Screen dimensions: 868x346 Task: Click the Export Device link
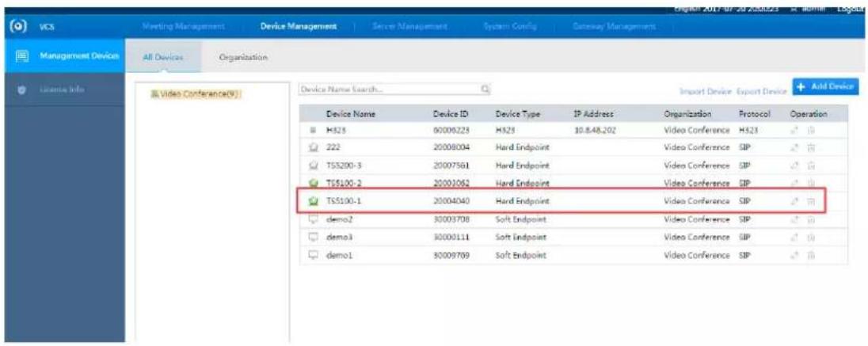click(x=762, y=91)
